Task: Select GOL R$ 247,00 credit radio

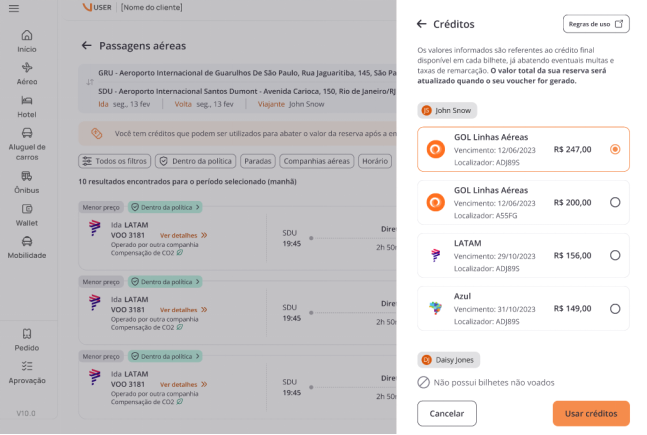Action: [x=615, y=149]
